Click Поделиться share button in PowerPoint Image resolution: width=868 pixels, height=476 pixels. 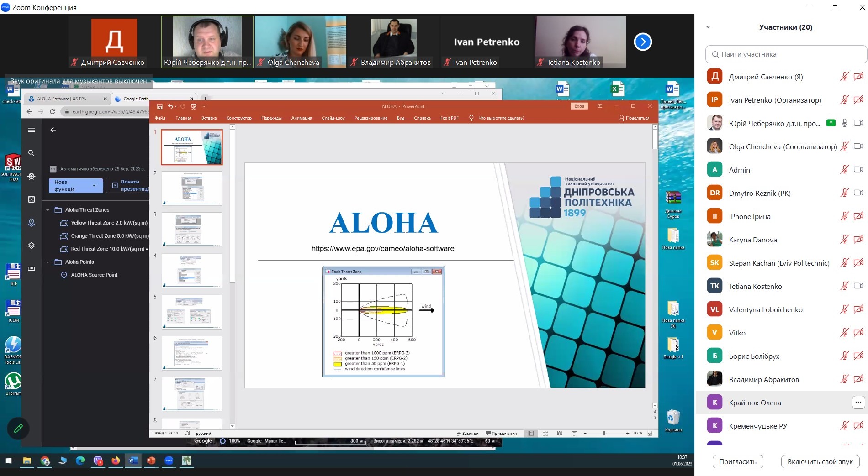634,118
